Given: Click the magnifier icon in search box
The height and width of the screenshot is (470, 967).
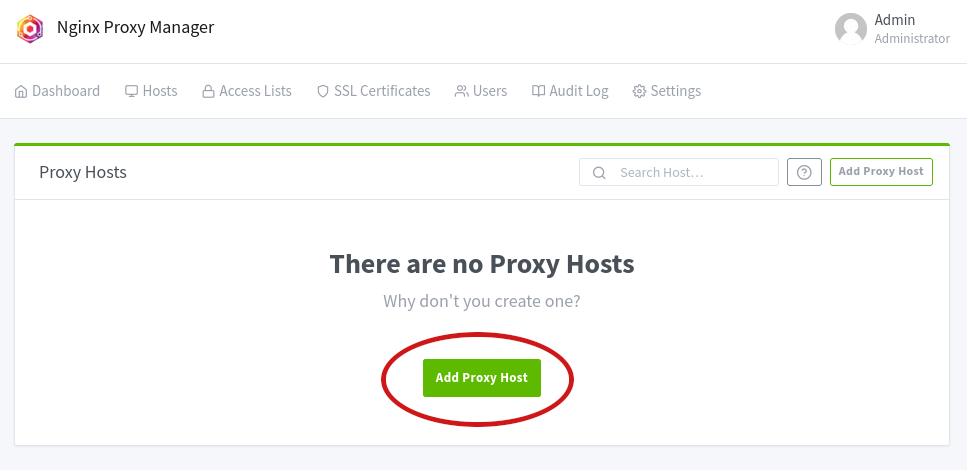Looking at the screenshot, I should (x=600, y=173).
